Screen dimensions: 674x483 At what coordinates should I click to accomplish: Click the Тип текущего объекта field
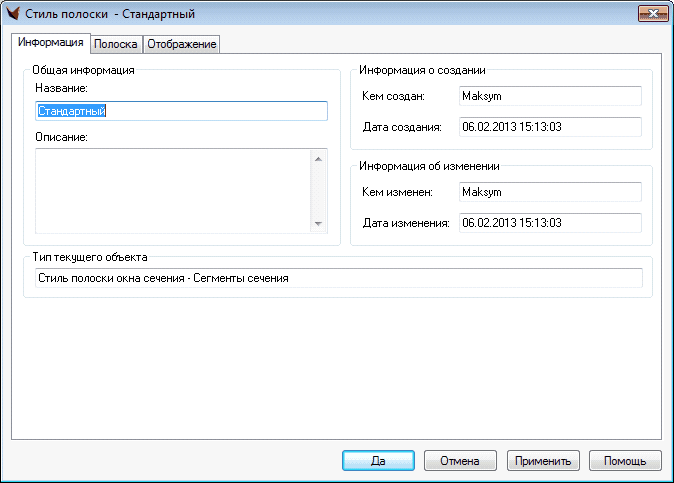point(336,278)
